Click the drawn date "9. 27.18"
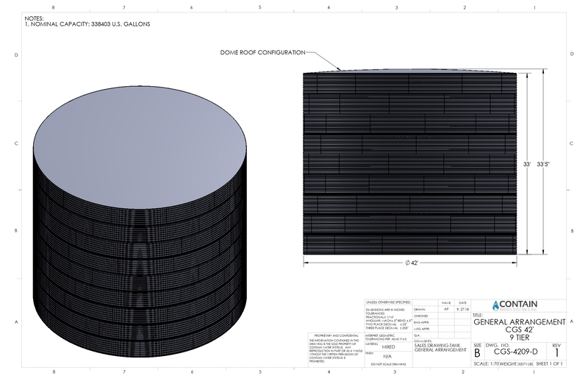The width and height of the screenshot is (588, 381). click(462, 310)
